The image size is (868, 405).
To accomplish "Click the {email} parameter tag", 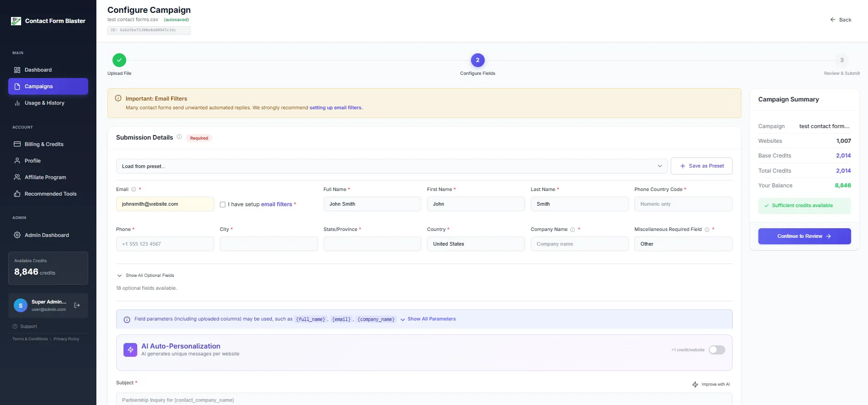I will coord(342,320).
